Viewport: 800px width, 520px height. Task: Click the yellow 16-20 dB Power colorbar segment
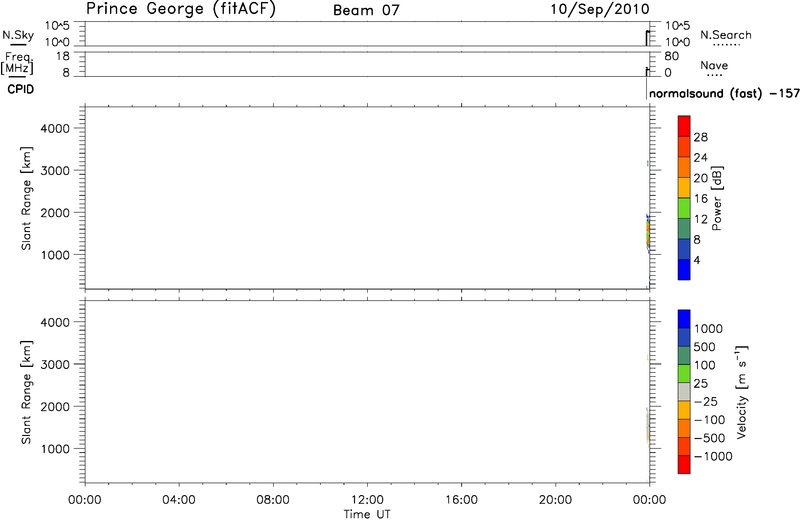(684, 187)
